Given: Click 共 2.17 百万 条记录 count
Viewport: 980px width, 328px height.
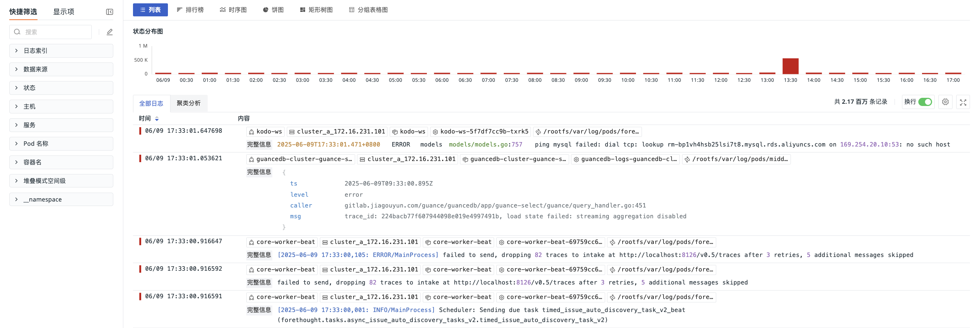Looking at the screenshot, I should click(x=860, y=102).
